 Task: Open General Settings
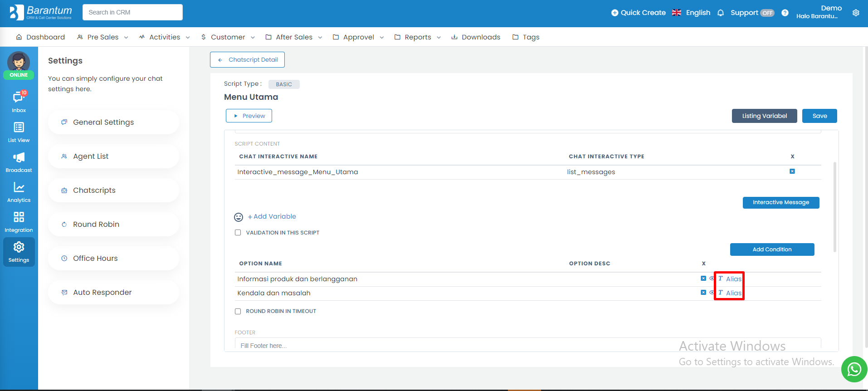113,122
